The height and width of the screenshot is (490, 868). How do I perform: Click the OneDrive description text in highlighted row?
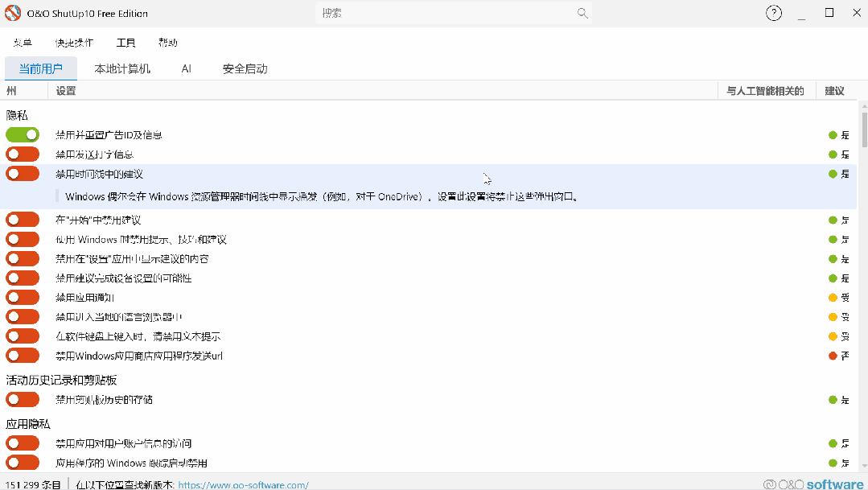(322, 196)
